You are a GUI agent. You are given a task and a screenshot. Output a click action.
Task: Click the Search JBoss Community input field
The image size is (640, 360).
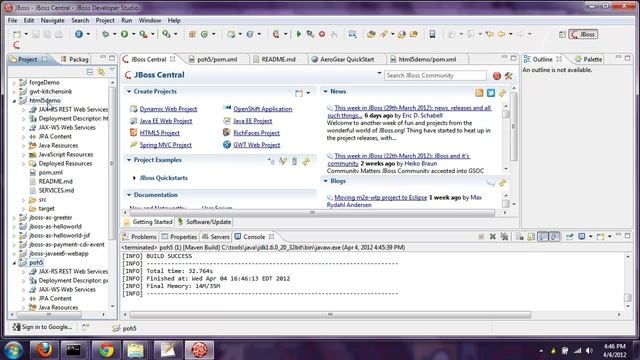435,76
